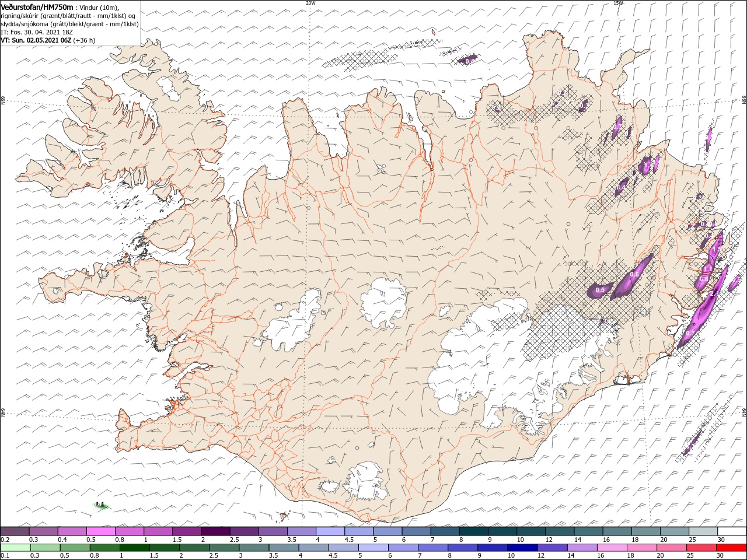Select the bright red 30 mm rain swatch
747x560 pixels.
(x=731, y=548)
